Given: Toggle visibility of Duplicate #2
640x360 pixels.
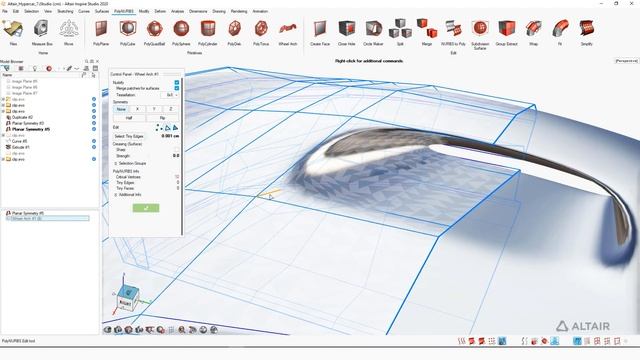Looking at the screenshot, I should [94, 117].
